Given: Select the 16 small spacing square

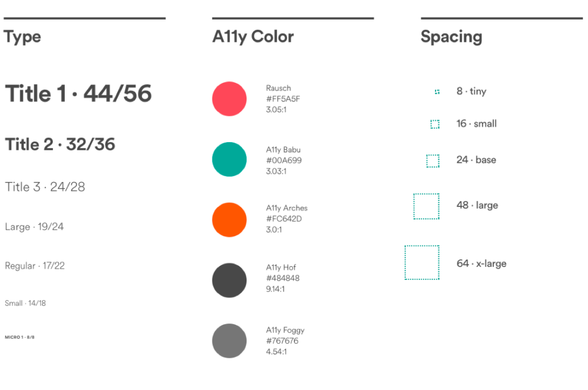Looking at the screenshot, I should [x=434, y=124].
